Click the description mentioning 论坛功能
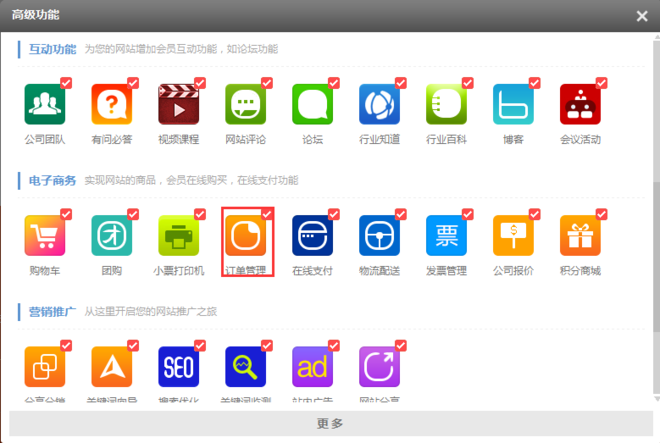The width and height of the screenshot is (660, 443). tap(181, 49)
